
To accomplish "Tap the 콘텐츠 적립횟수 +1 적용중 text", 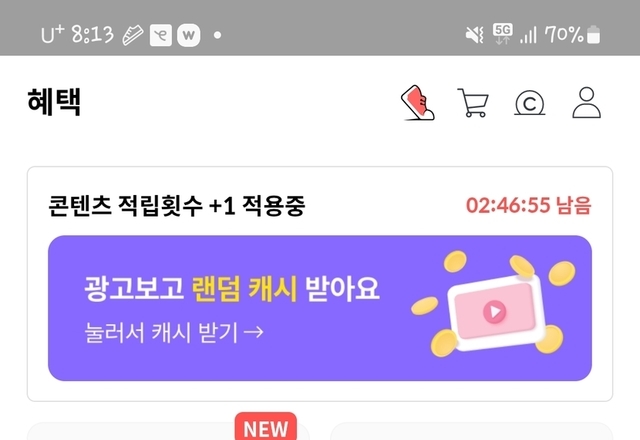I will pyautogui.click(x=177, y=205).
